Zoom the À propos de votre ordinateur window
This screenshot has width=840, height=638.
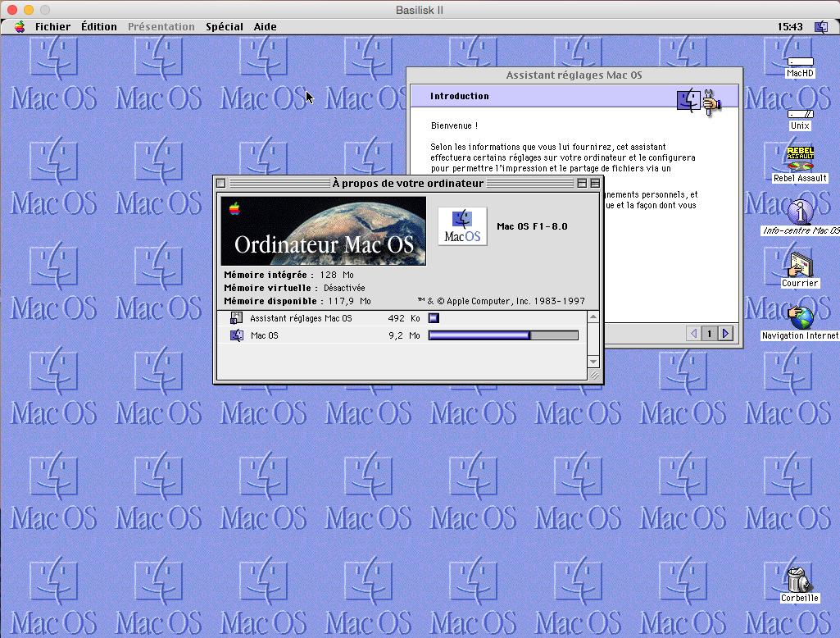click(x=582, y=184)
